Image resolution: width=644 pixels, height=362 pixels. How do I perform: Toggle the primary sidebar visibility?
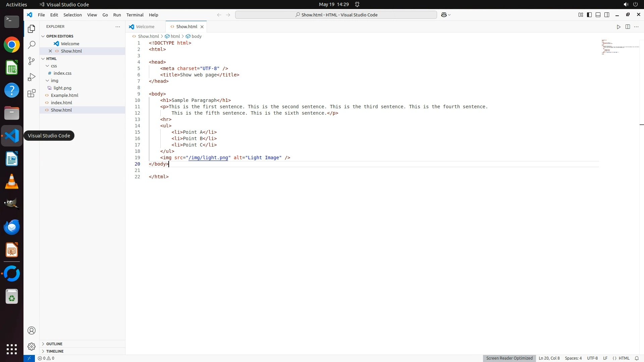pyautogui.click(x=589, y=15)
